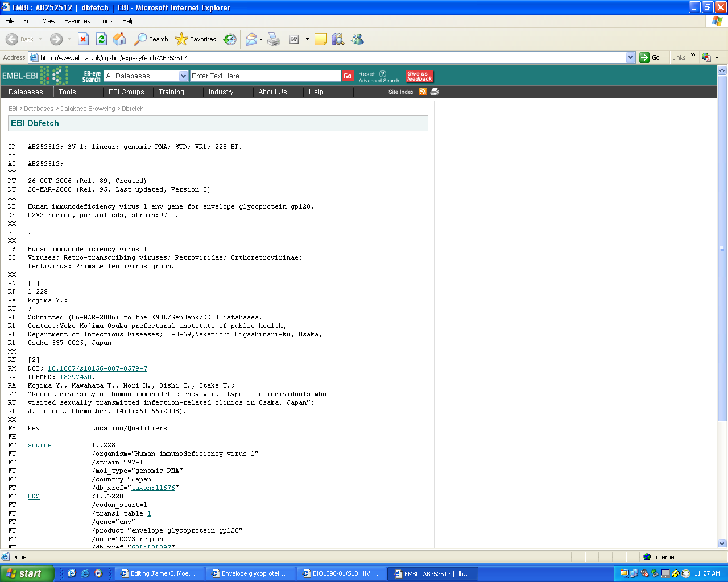The height and width of the screenshot is (582, 728).
Task: Expand the All Databases dropdown
Action: [183, 76]
